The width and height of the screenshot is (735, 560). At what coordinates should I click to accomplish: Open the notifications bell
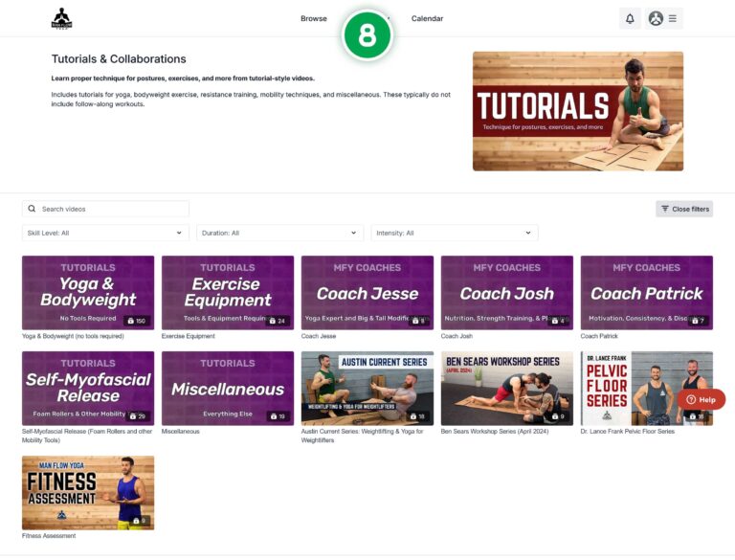click(630, 18)
